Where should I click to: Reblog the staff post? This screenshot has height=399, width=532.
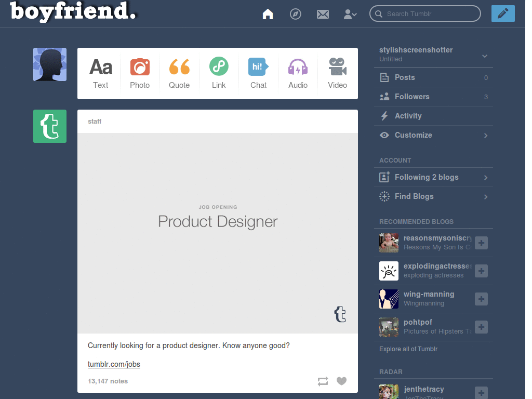(323, 381)
